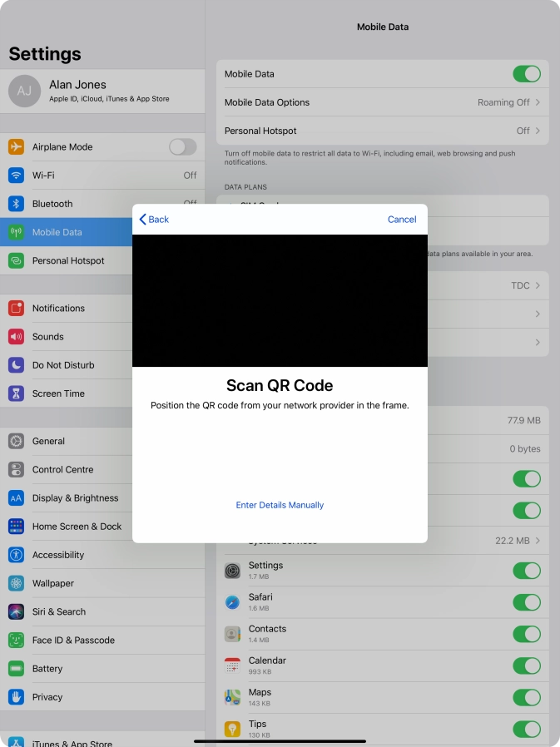560x747 pixels.
Task: Open the Siri & Search icon
Action: point(16,611)
